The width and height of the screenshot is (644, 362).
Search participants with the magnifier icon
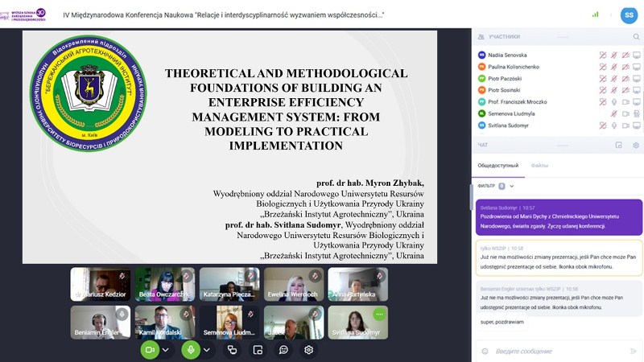tap(635, 36)
